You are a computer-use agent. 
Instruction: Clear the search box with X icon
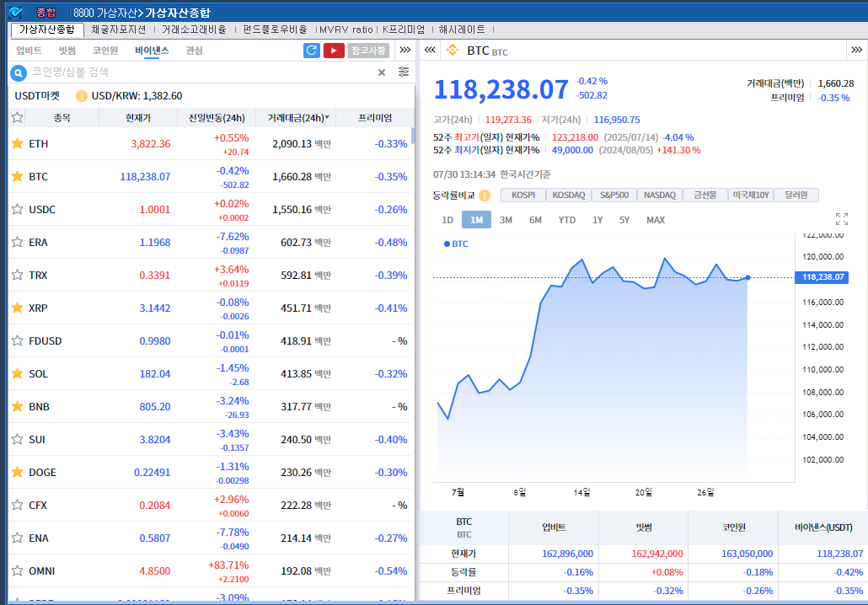click(381, 72)
